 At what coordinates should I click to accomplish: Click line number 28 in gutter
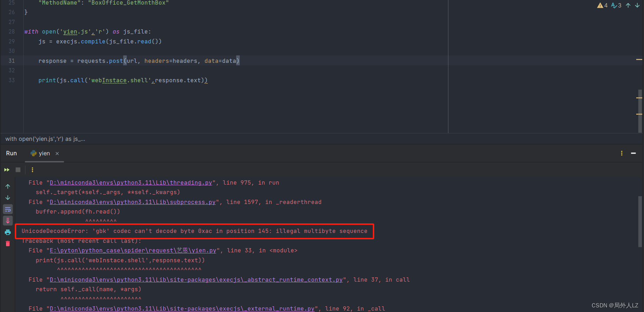pyautogui.click(x=12, y=31)
